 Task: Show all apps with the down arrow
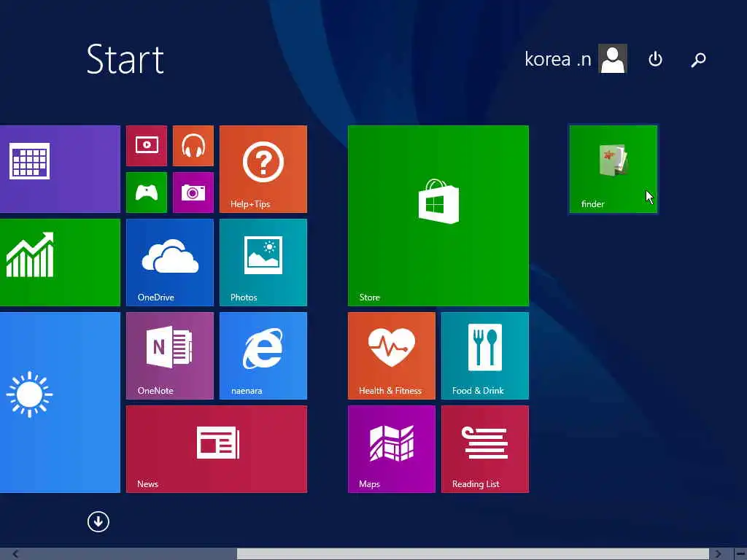[98, 522]
